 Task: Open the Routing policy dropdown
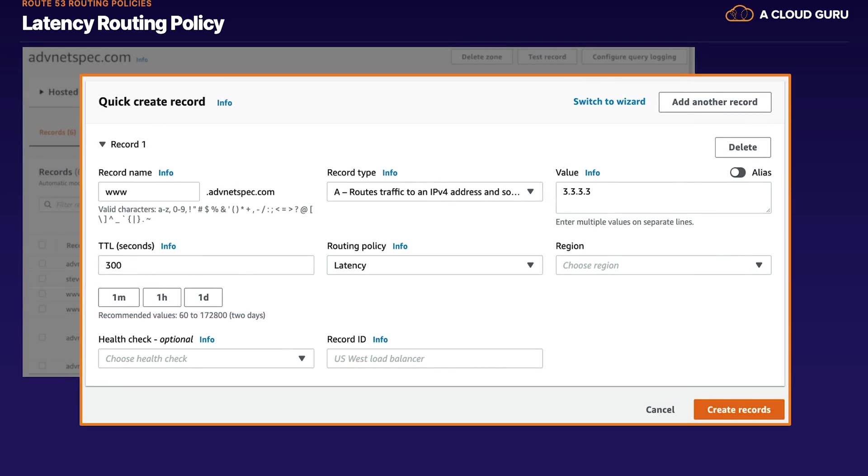(434, 265)
